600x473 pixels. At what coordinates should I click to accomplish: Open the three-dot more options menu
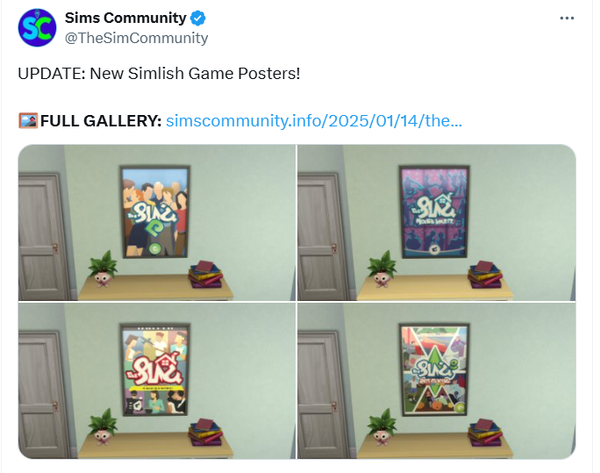pyautogui.click(x=567, y=18)
